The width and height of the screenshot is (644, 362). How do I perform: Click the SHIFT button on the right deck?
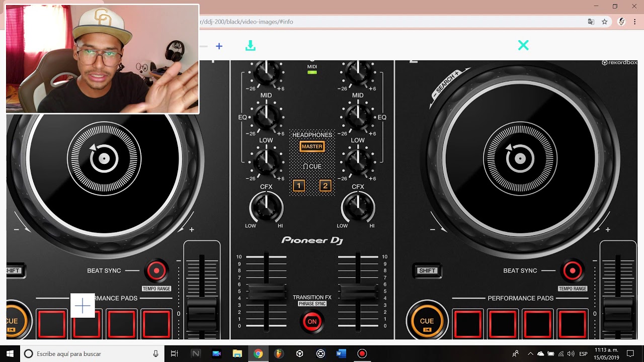(x=427, y=270)
